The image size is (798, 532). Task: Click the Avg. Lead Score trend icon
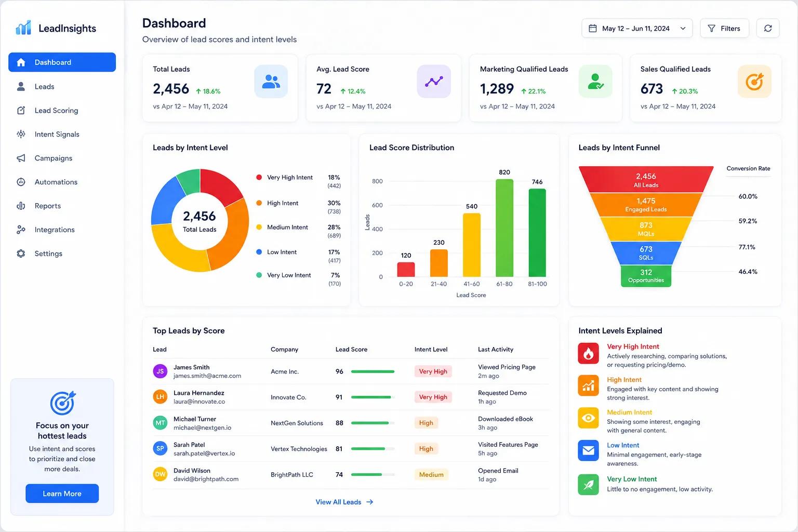[x=434, y=82]
